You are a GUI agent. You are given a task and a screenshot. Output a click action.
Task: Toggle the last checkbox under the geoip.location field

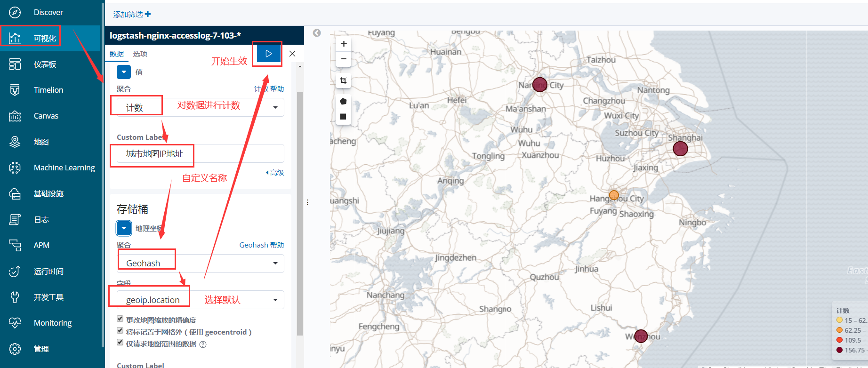pyautogui.click(x=120, y=343)
